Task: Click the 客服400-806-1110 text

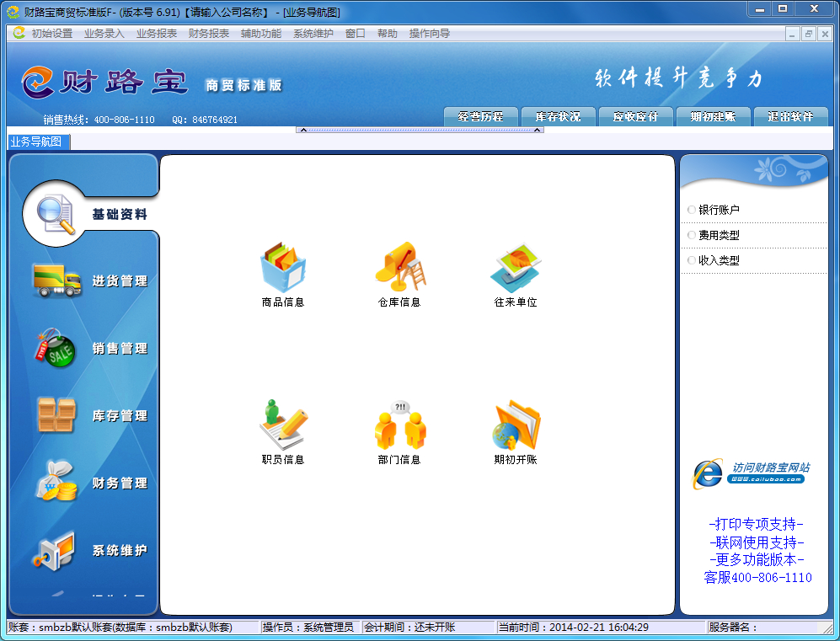Action: click(757, 577)
